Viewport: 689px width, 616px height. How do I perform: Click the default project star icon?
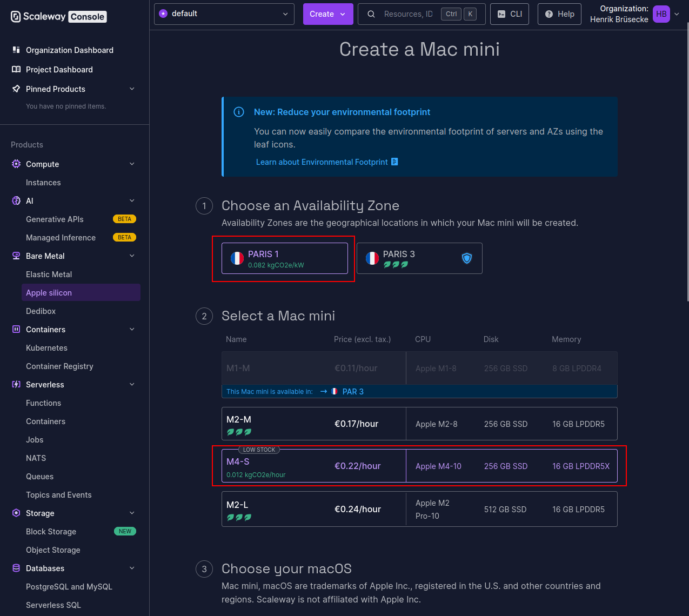point(163,14)
